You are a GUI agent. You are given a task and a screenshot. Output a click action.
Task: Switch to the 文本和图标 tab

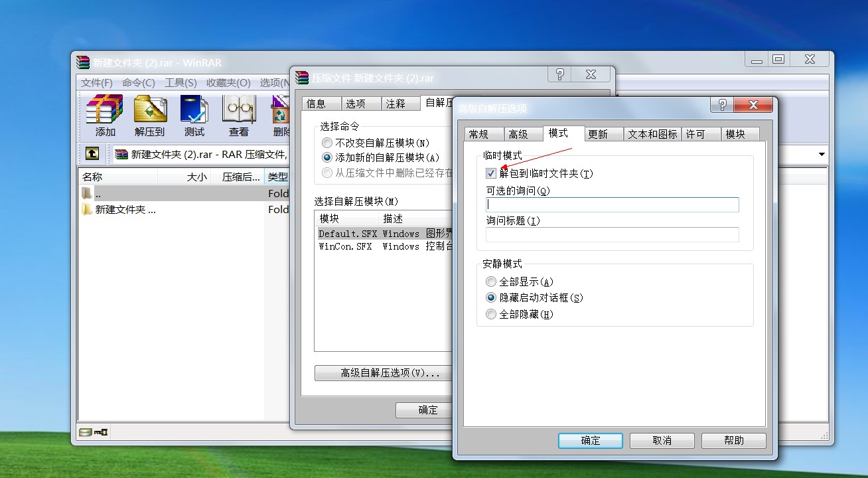652,134
